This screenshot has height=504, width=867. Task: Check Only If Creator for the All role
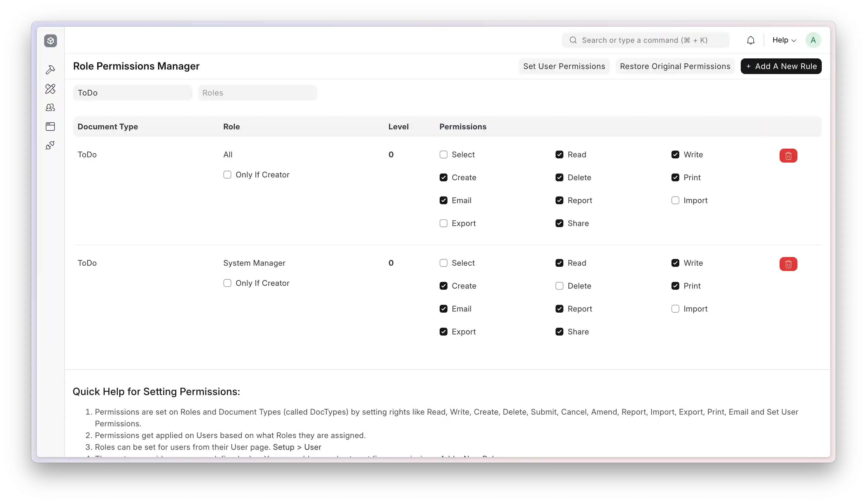pos(227,174)
